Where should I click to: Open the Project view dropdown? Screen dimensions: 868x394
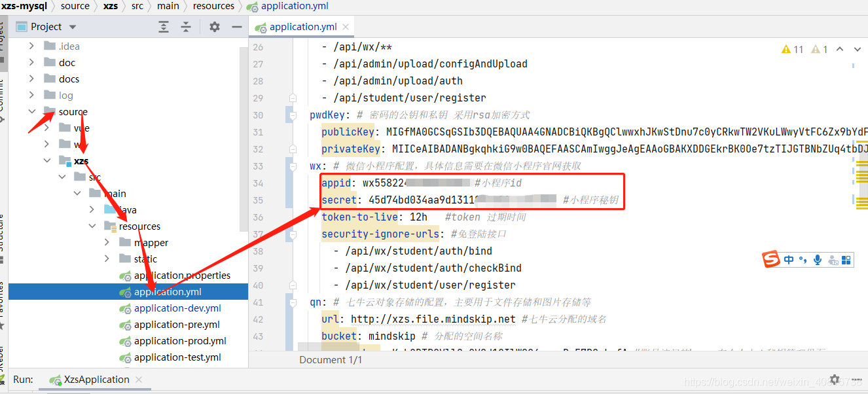73,27
